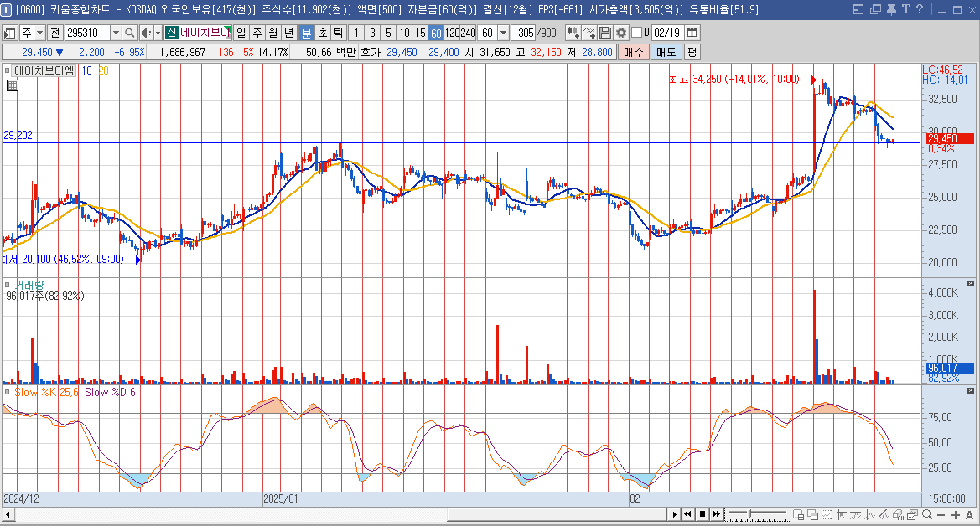
Task: Collapse the Slow stochastic panel corner button
Action: point(970,391)
